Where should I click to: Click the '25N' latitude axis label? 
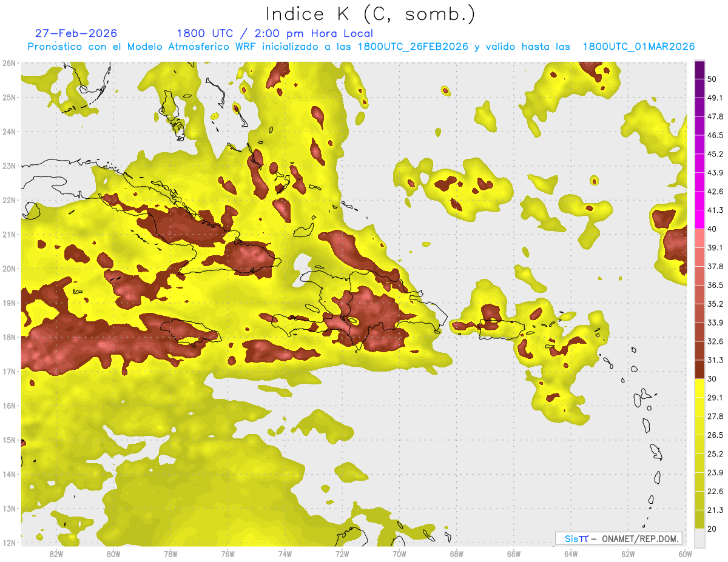pos(9,97)
